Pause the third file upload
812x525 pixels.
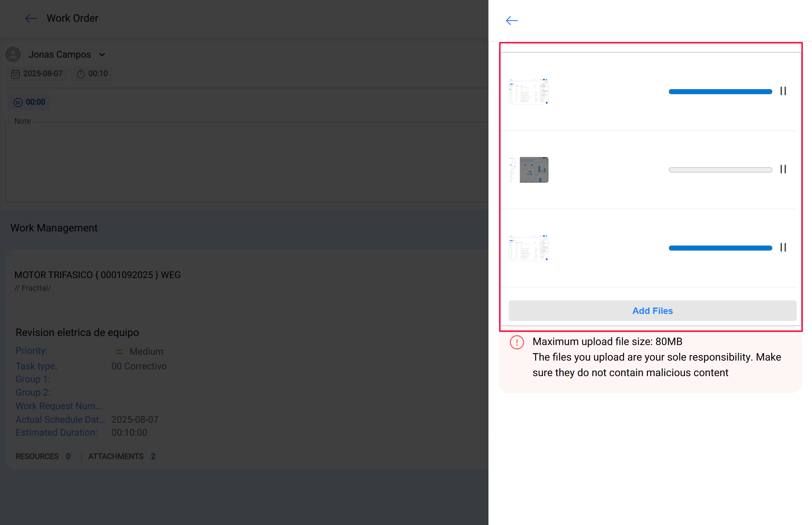click(783, 248)
